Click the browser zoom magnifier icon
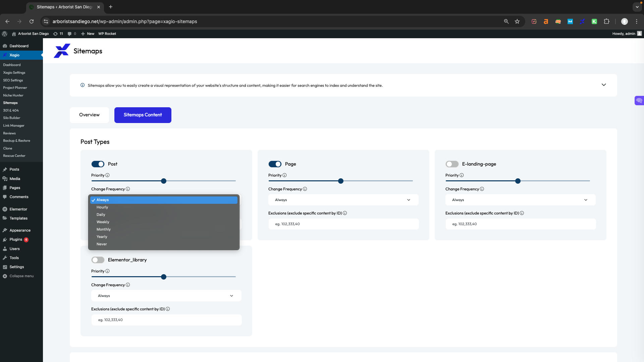The image size is (644, 362). click(506, 21)
